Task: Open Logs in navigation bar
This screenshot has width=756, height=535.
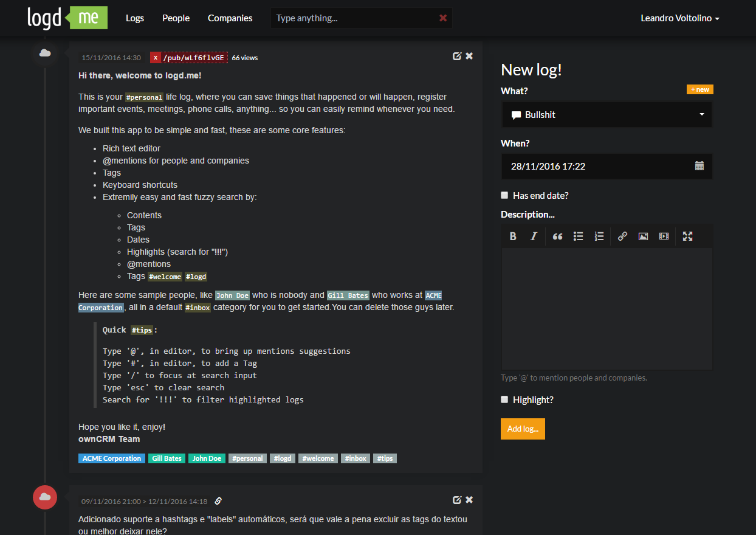Action: click(135, 18)
